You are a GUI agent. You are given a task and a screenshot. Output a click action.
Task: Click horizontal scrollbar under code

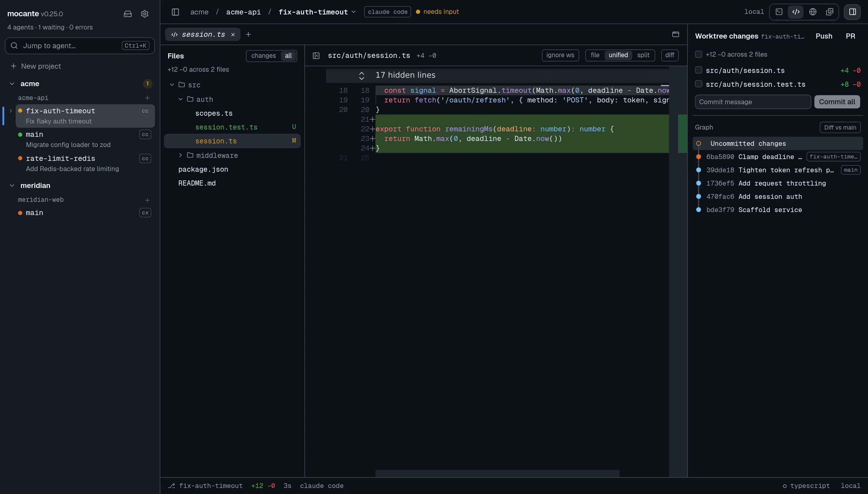pyautogui.click(x=497, y=473)
